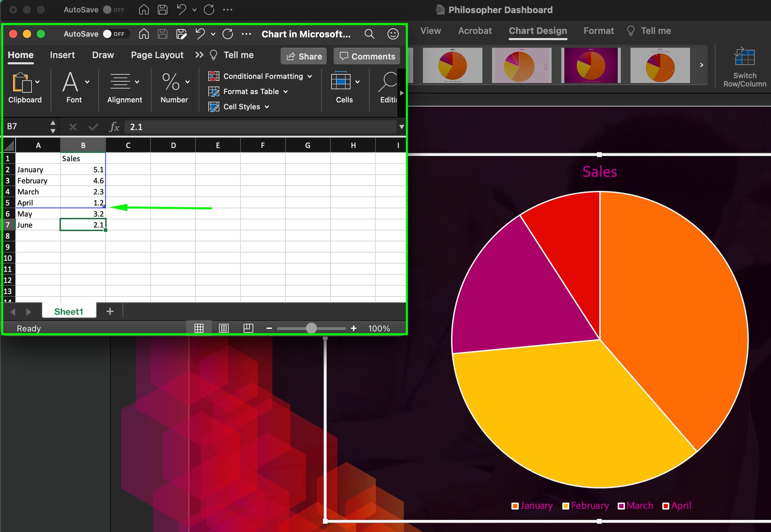
Task: Adjust the zoom slider
Action: (x=311, y=328)
